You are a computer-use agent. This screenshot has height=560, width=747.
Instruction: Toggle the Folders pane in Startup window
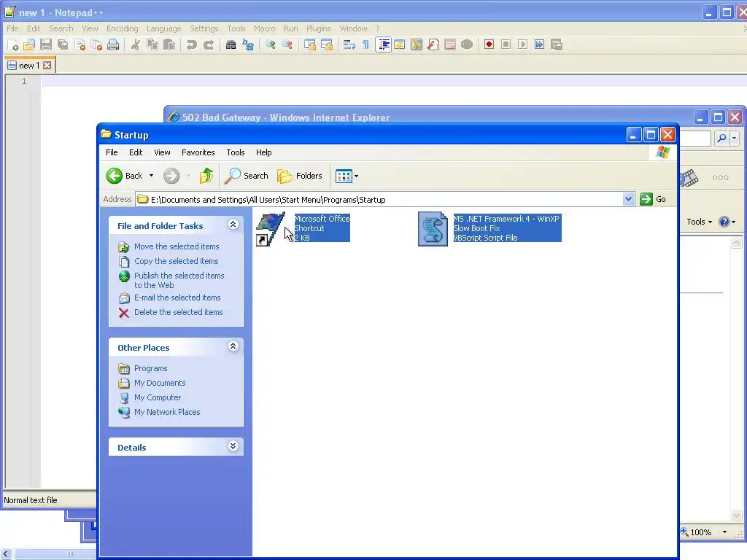tap(300, 176)
